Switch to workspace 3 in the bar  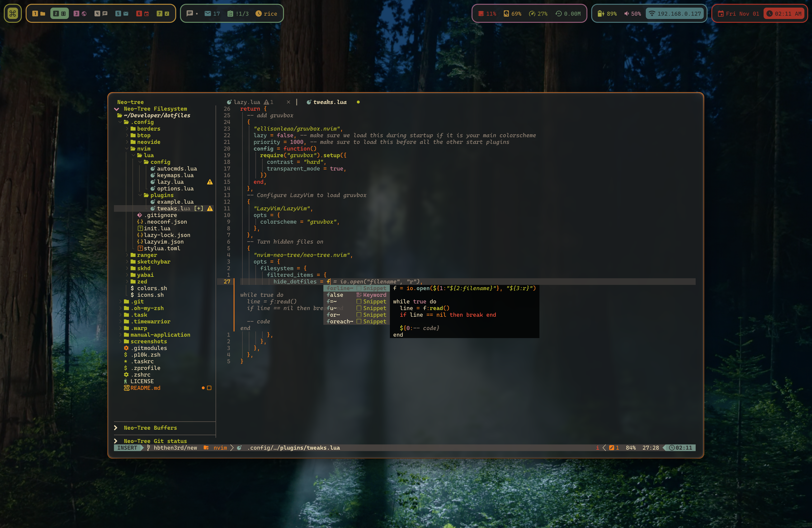click(80, 14)
